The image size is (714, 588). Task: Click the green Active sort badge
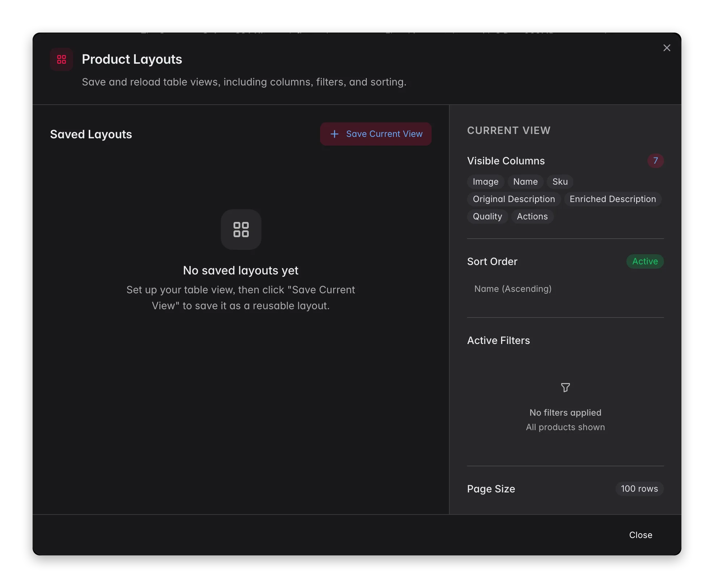click(x=645, y=261)
